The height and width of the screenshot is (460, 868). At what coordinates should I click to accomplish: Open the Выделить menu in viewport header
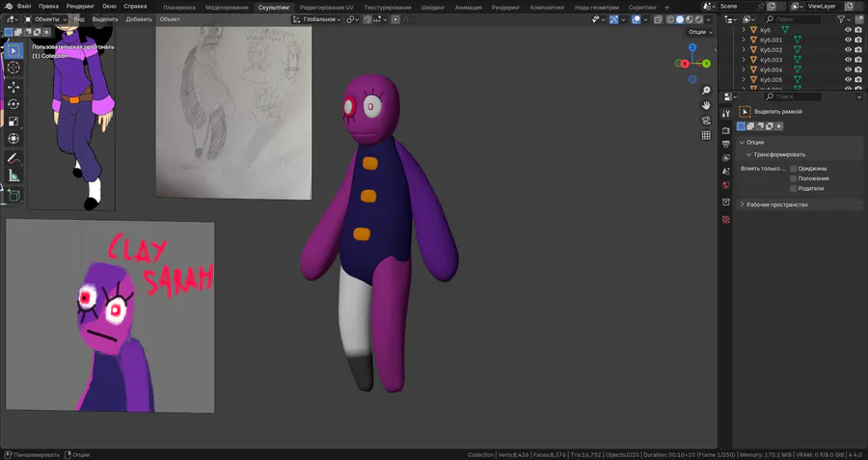(105, 19)
